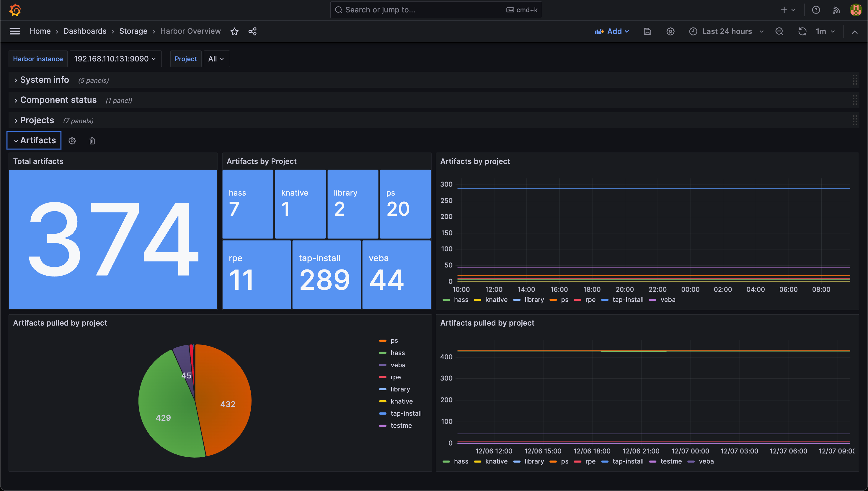Click the refresh interval 1m selector
Screen dimensions: 868x491
tap(825, 31)
